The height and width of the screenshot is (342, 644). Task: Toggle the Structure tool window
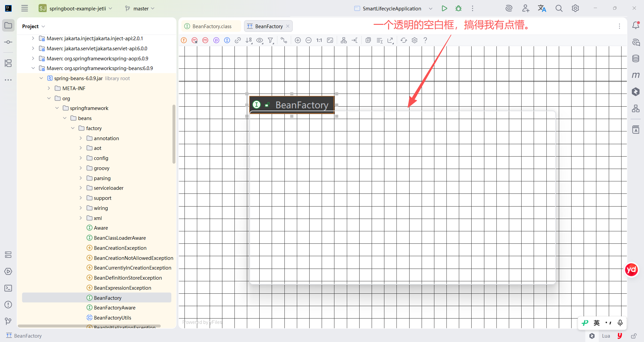(x=8, y=63)
